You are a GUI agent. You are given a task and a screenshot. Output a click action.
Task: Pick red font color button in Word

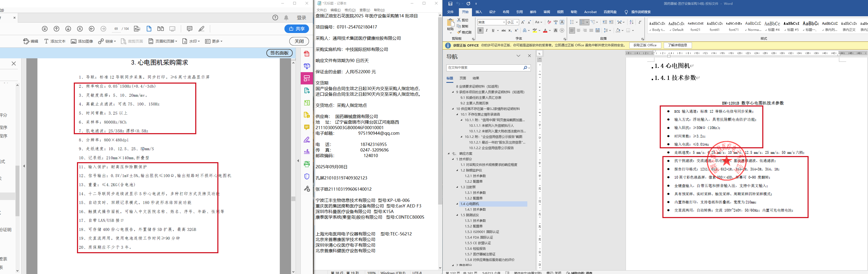[x=545, y=31]
